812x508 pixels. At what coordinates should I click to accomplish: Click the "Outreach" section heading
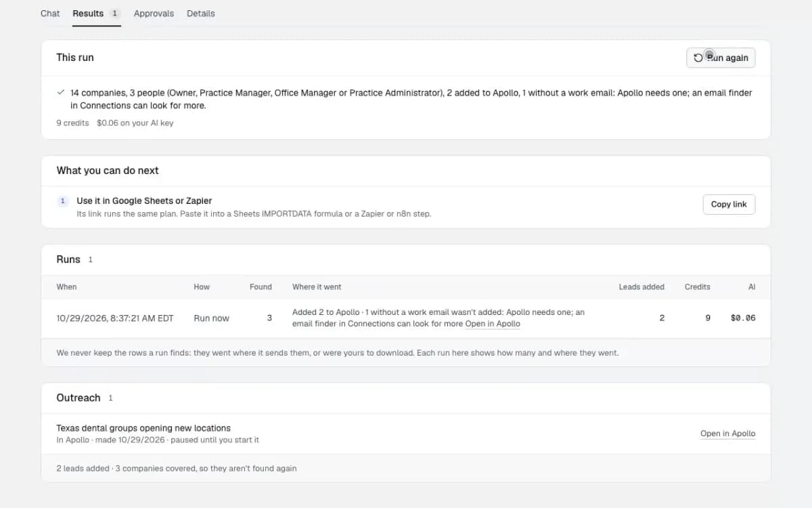(x=78, y=398)
